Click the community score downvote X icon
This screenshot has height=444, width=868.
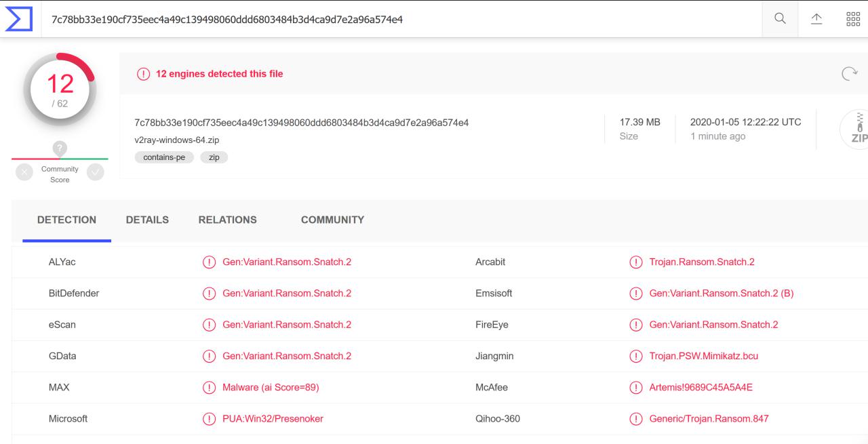[24, 172]
